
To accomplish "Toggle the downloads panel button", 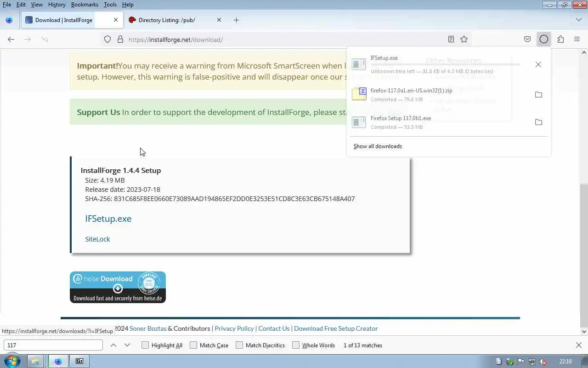I will point(544,40).
